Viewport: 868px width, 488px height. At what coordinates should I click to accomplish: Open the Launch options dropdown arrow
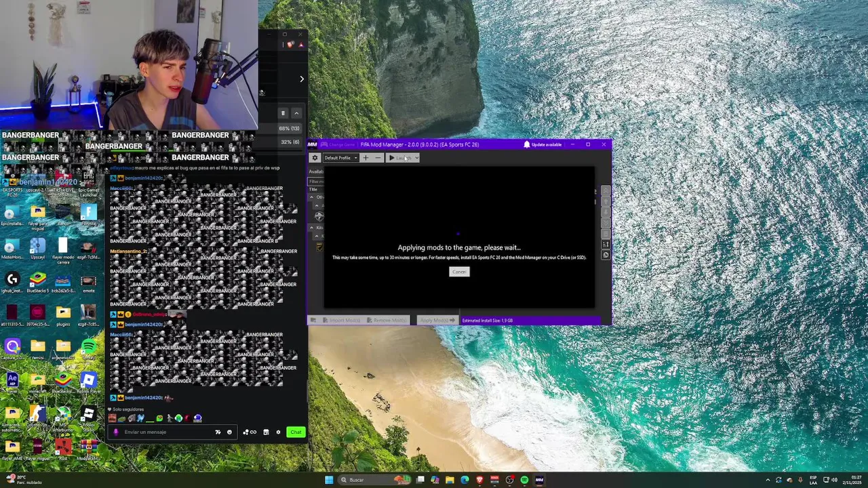click(416, 158)
